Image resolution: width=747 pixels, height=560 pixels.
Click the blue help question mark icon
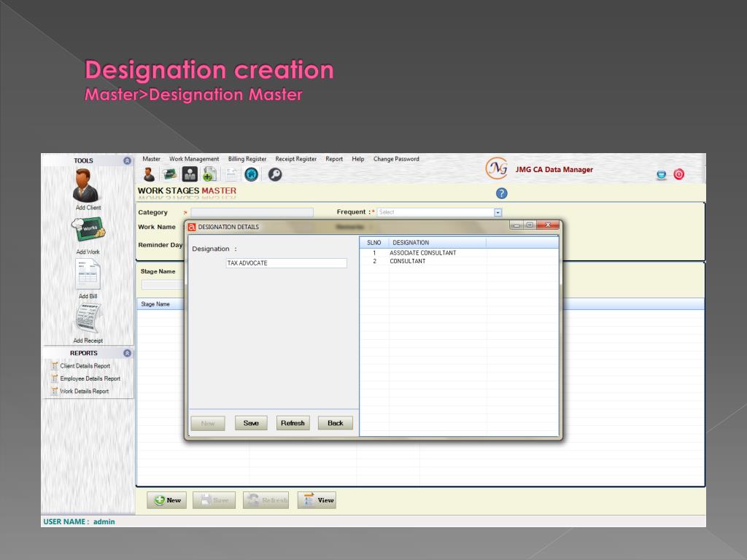click(502, 193)
